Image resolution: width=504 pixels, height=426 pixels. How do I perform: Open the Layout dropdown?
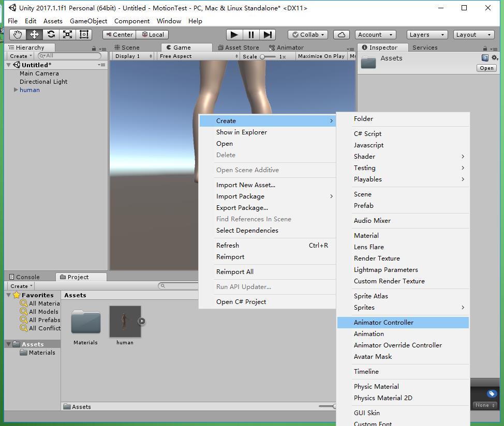pyautogui.click(x=474, y=34)
